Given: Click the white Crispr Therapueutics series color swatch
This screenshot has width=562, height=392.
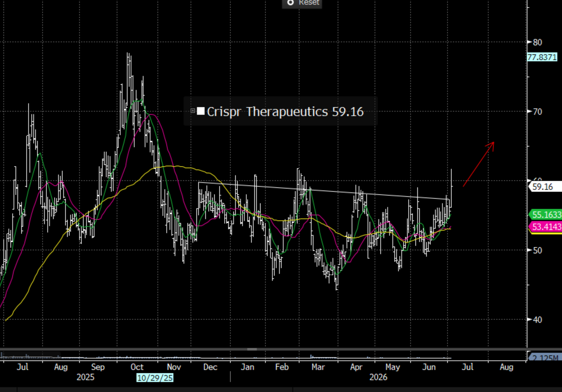Looking at the screenshot, I should [x=201, y=111].
